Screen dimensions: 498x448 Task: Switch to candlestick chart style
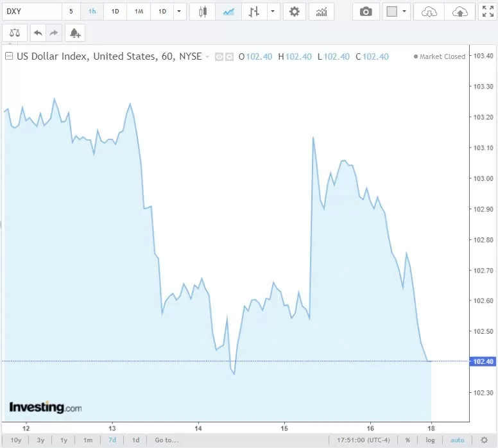(203, 12)
